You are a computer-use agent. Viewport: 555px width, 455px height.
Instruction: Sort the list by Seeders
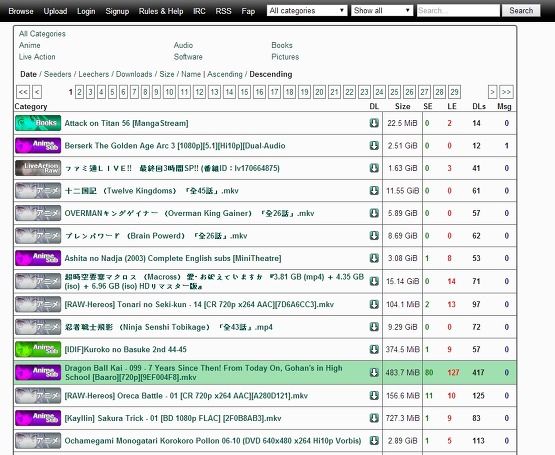[x=58, y=74]
